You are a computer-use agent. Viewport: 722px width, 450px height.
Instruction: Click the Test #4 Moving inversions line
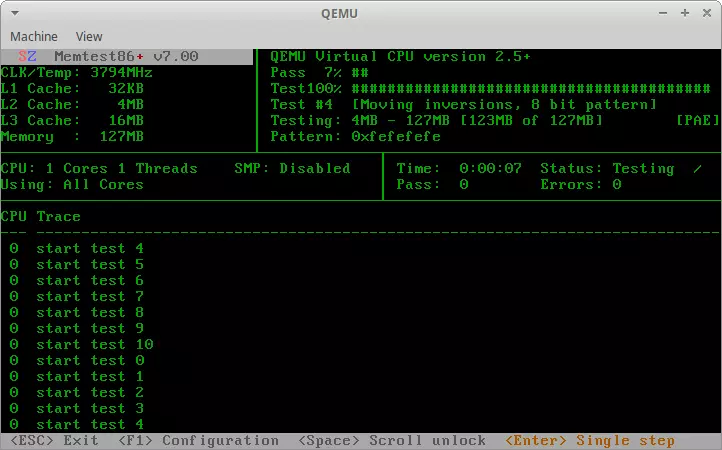click(463, 105)
